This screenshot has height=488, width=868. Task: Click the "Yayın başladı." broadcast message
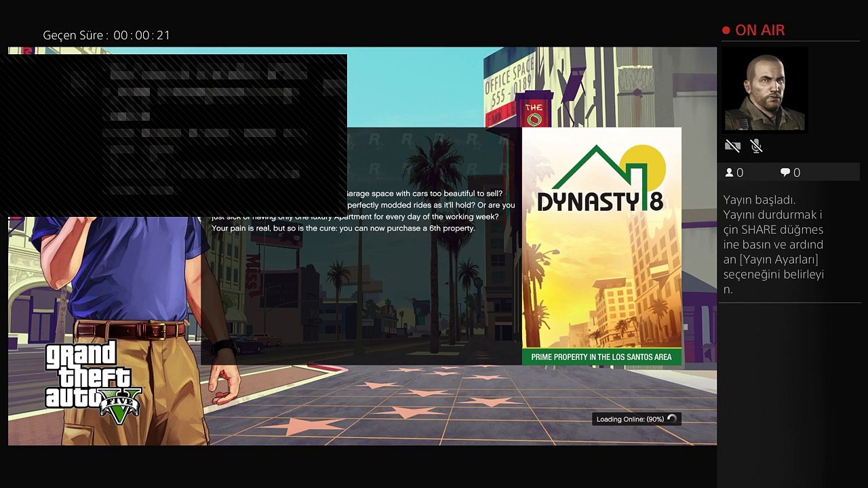pos(759,200)
